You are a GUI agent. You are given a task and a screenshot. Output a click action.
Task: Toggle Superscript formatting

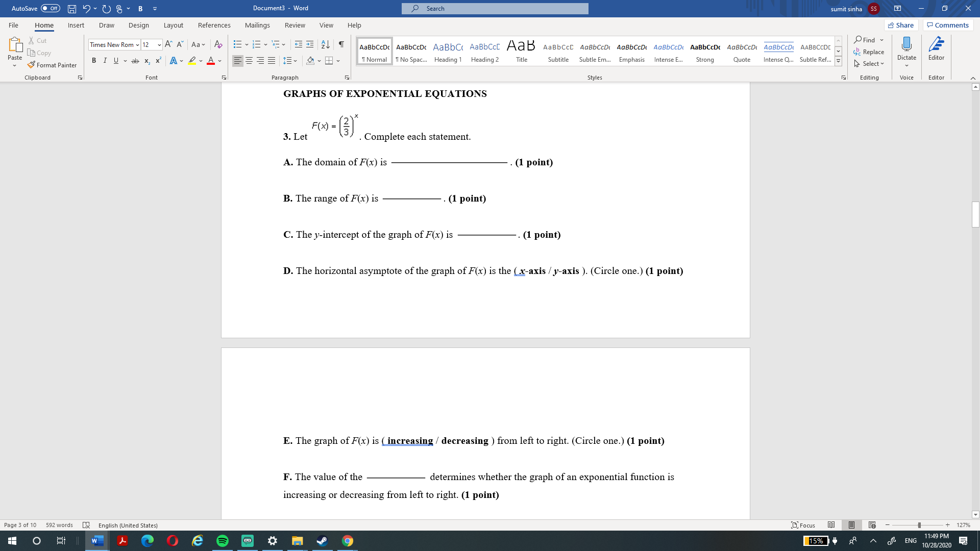pos(158,61)
